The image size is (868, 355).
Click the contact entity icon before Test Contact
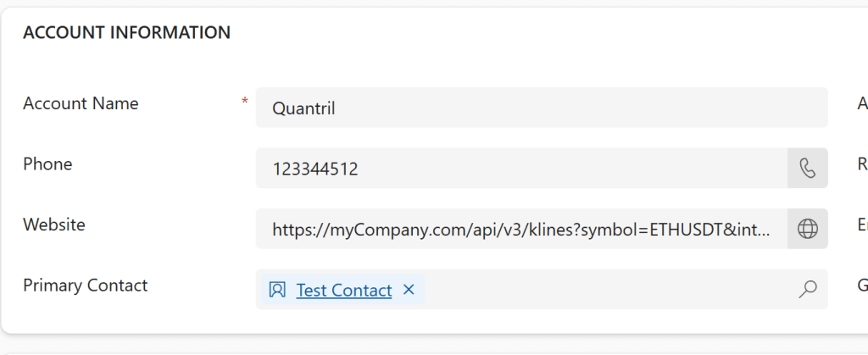click(x=277, y=290)
